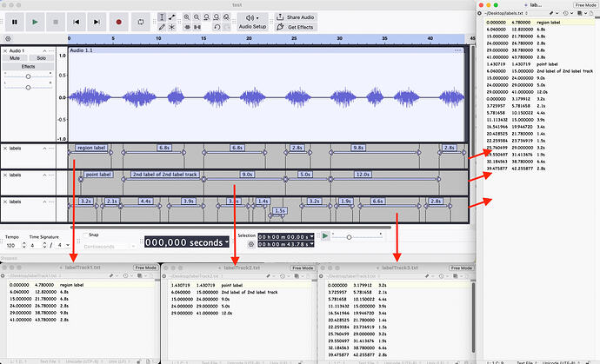Viewport: 600px width, 364px height.
Task: Select the 'point label' label
Action: click(98, 175)
